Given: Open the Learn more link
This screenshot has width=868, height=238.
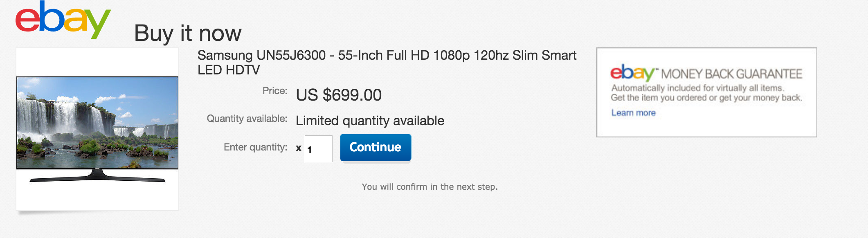Looking at the screenshot, I should click(x=633, y=113).
